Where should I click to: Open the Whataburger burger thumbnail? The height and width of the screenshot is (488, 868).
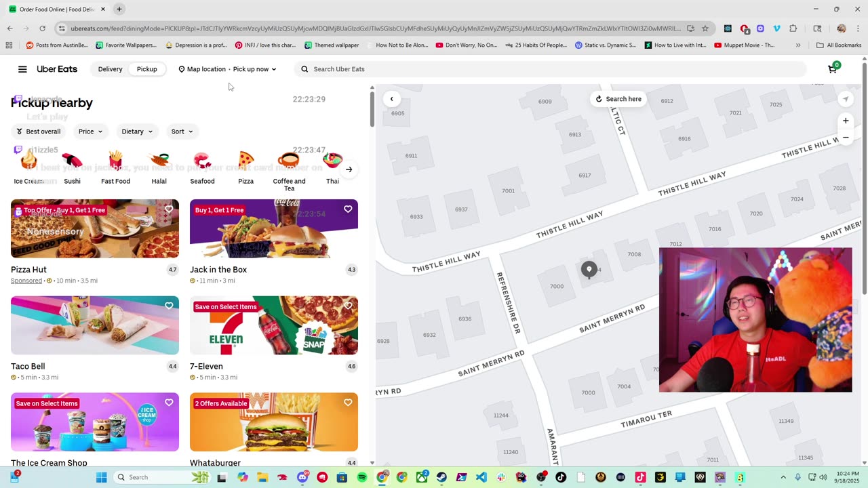(274, 422)
